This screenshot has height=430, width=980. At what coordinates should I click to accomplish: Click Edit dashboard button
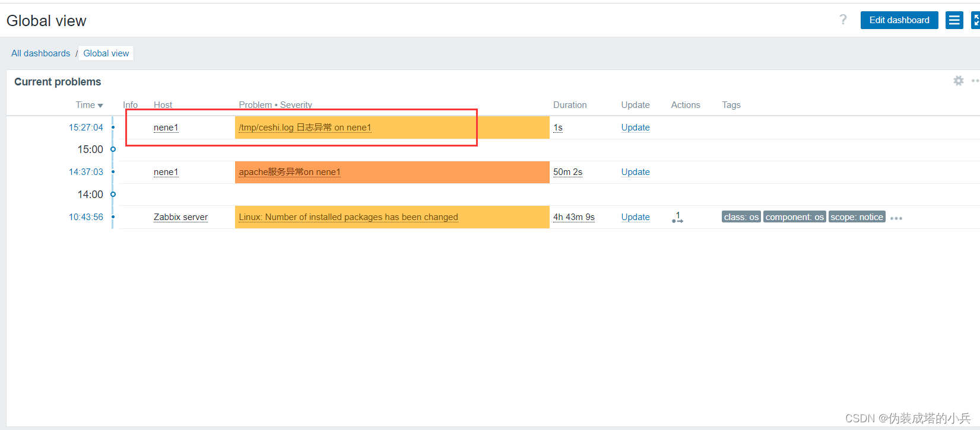[x=899, y=20]
